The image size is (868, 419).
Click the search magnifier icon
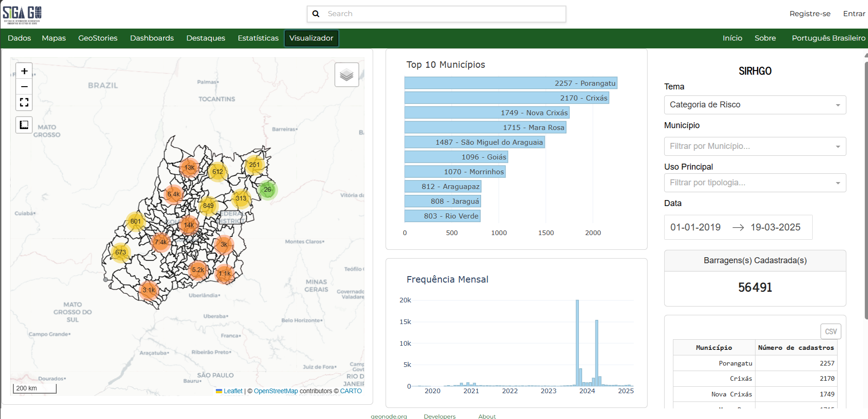pos(316,14)
